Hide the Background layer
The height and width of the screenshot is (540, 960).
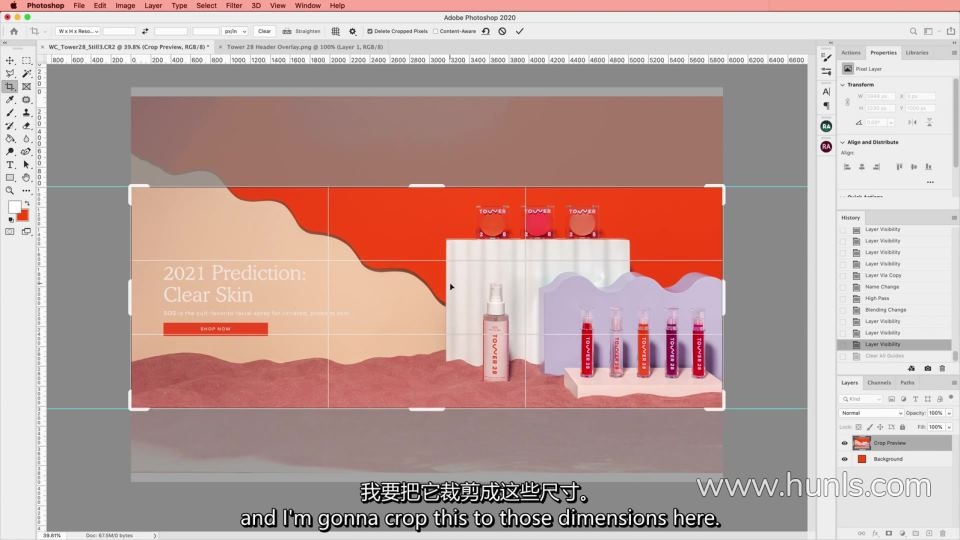844,459
